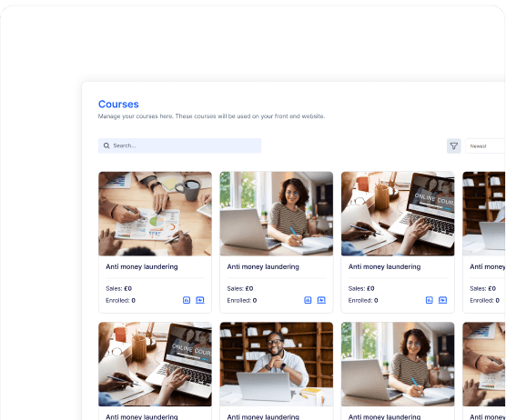The image size is (506, 420).
Task: Select the woman writing at laptop thumbnail, top row
Action: click(277, 214)
